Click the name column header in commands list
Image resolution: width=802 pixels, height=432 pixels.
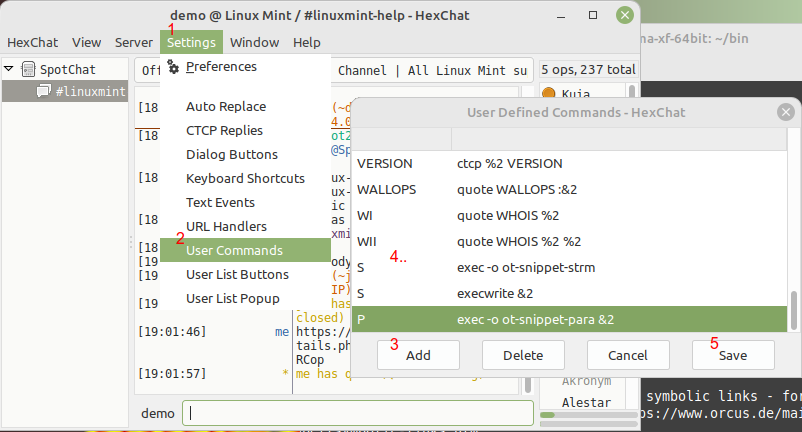point(402,139)
